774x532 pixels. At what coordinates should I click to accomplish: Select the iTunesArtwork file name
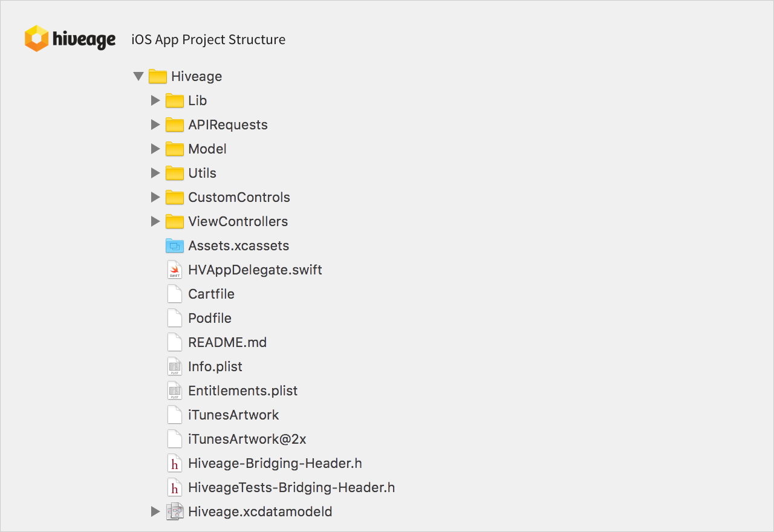(x=233, y=415)
